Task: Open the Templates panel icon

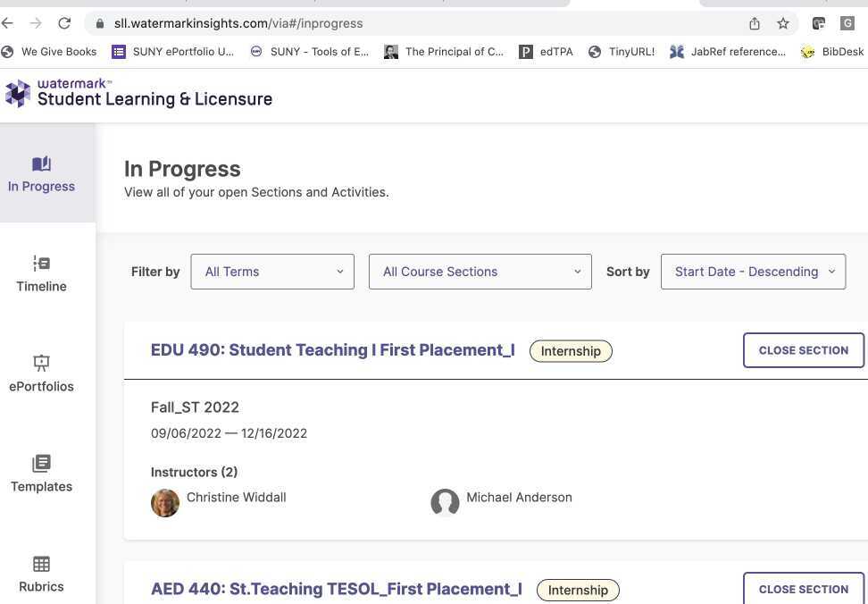Action: 41,463
